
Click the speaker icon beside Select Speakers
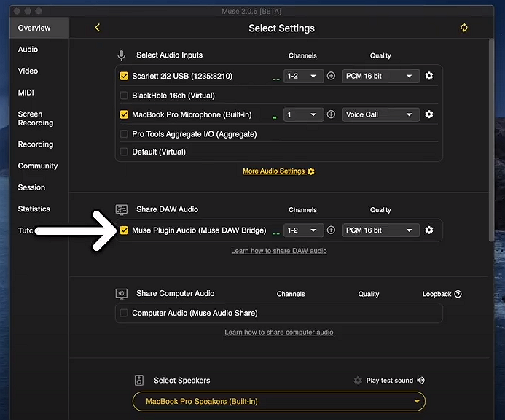pyautogui.click(x=139, y=381)
